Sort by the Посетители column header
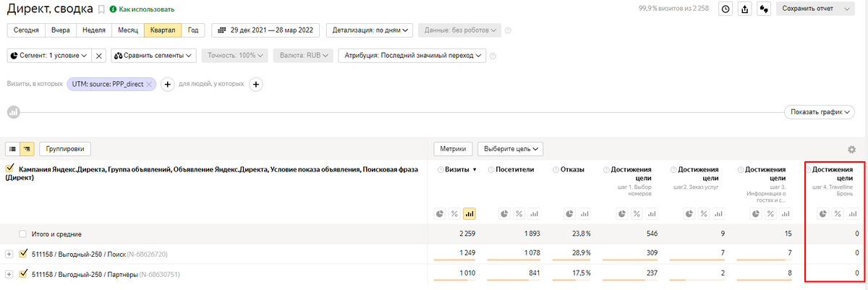The image size is (868, 290). pyautogui.click(x=515, y=169)
